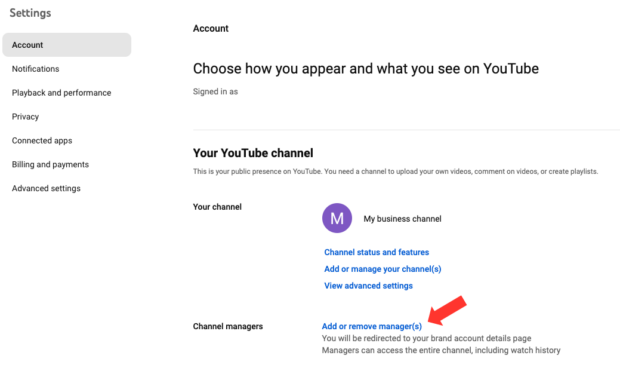Open Notifications settings
Screen dimensions: 620x377
point(36,69)
